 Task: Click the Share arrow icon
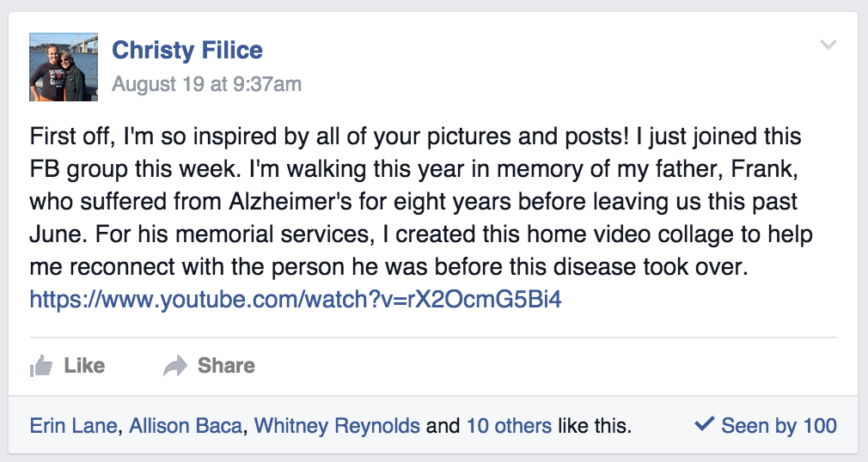click(x=175, y=367)
